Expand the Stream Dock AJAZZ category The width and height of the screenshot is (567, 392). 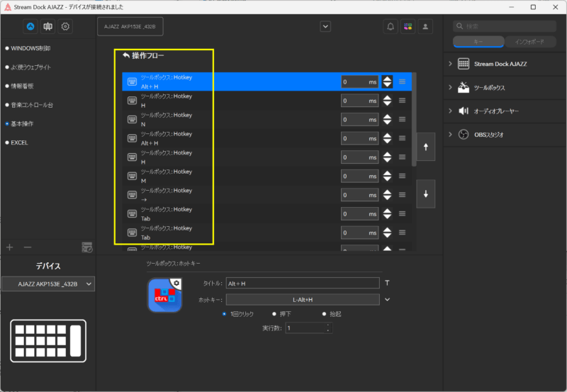click(x=450, y=64)
